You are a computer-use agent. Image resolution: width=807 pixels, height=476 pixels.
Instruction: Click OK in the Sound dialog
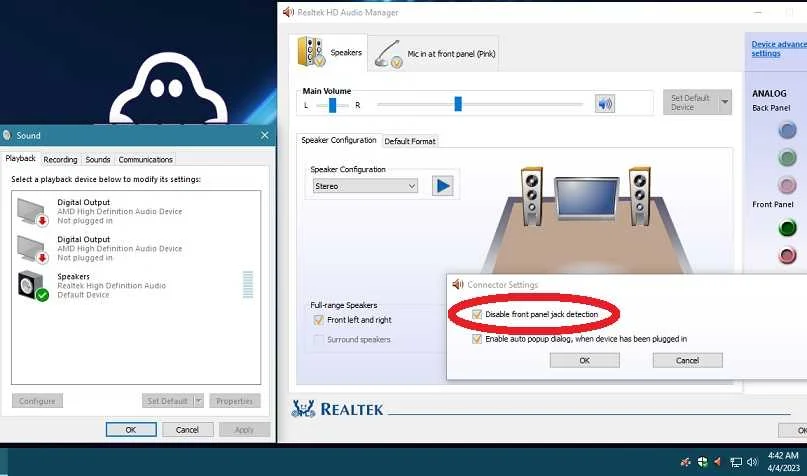[131, 430]
